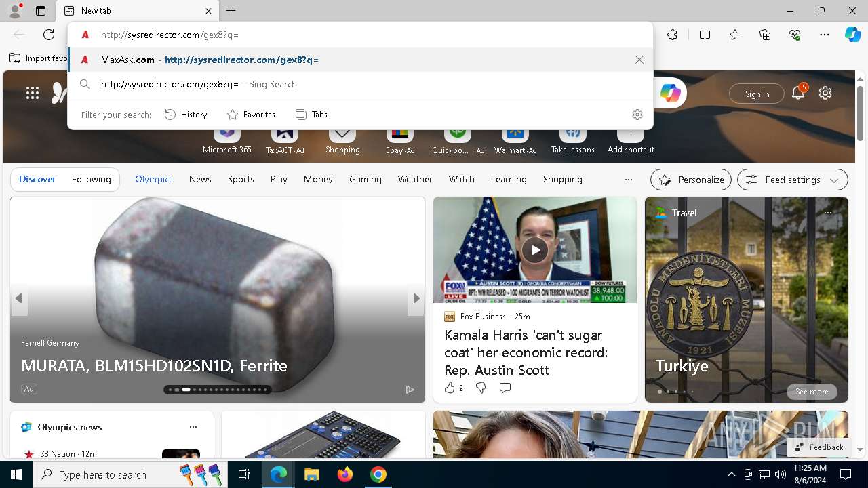The width and height of the screenshot is (868, 488).
Task: Expand the Feed settings dropdown
Action: pyautogui.click(x=793, y=180)
